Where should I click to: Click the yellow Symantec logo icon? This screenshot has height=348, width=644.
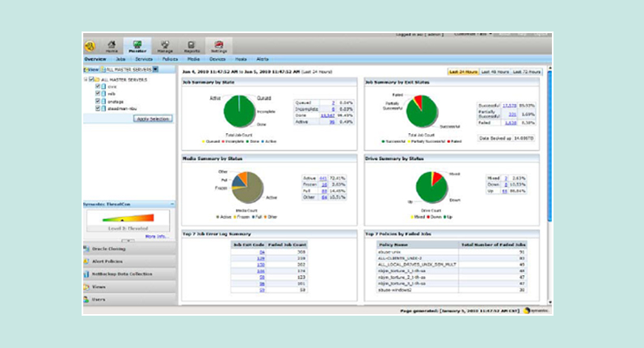90,46
